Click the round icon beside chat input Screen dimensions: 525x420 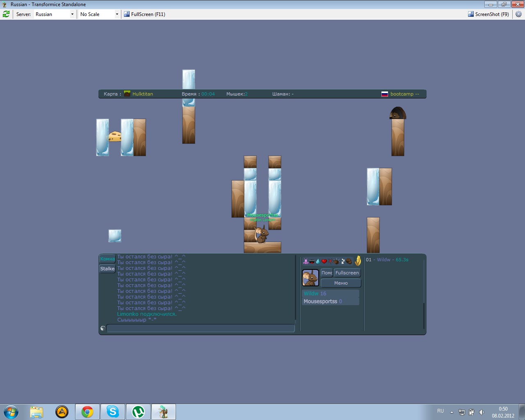tap(103, 328)
